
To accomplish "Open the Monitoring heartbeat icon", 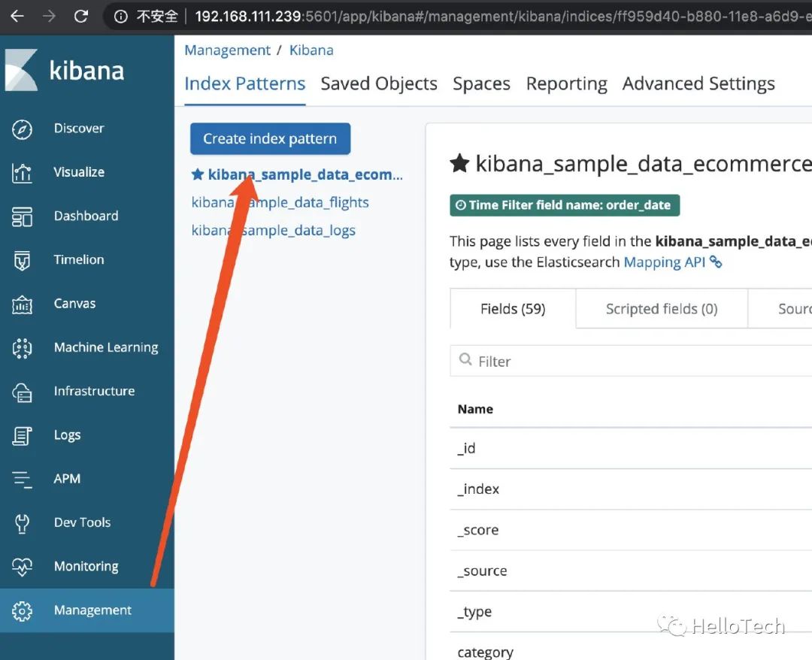I will coord(23,567).
